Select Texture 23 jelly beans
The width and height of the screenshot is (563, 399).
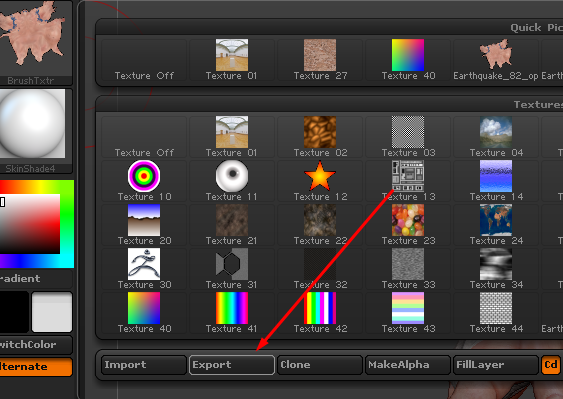[x=408, y=225]
